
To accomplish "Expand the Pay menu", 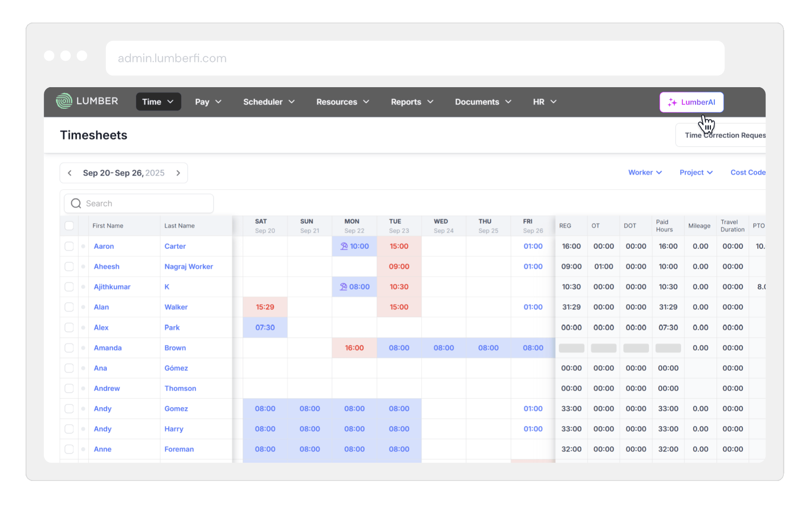I will 208,102.
